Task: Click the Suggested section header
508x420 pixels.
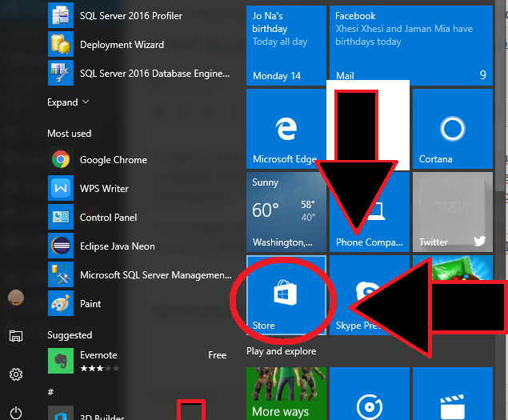Action: pyautogui.click(x=70, y=335)
